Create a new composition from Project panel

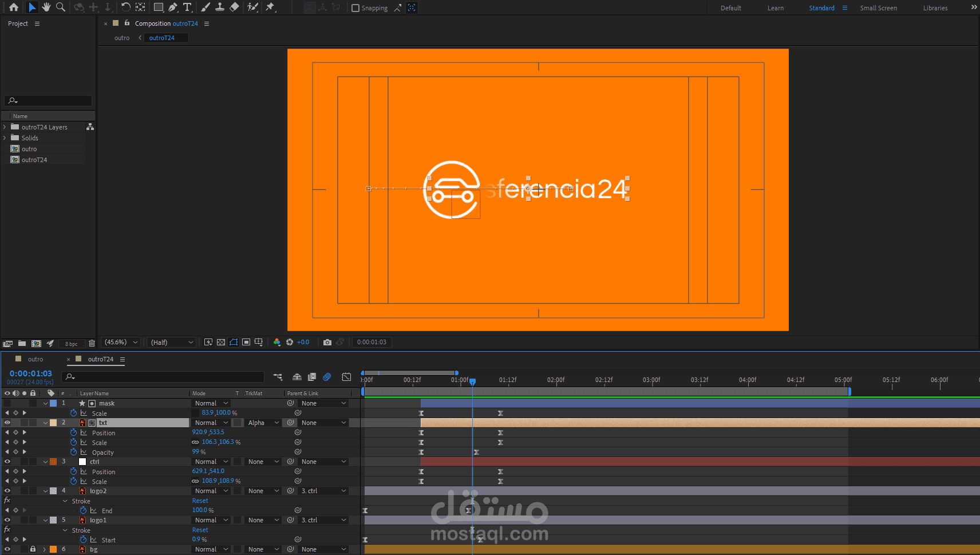(36, 344)
